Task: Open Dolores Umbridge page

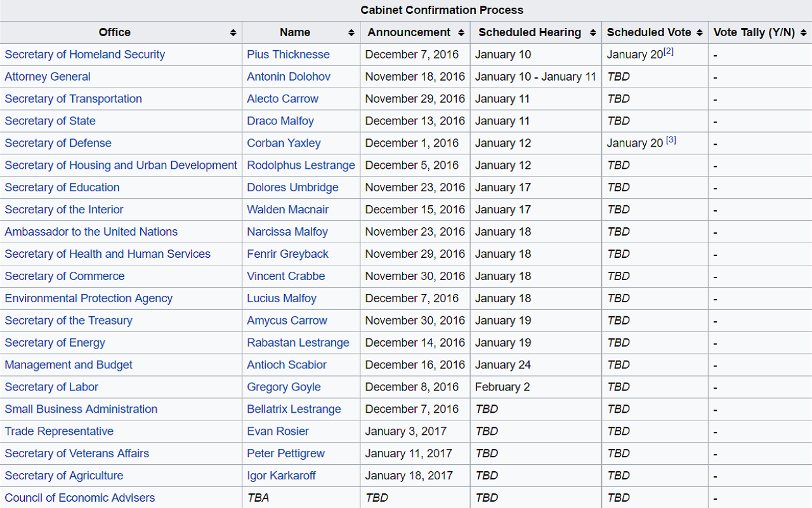Action: click(292, 187)
